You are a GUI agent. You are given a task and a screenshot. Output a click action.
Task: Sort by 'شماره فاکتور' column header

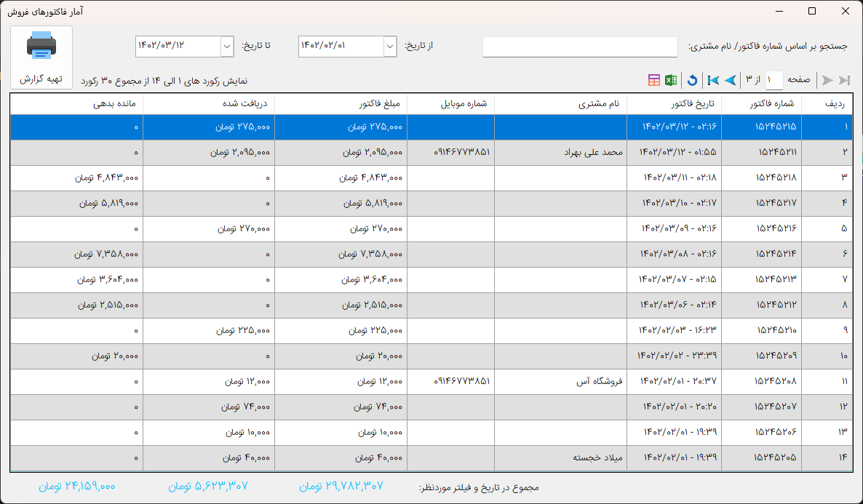[x=762, y=104]
